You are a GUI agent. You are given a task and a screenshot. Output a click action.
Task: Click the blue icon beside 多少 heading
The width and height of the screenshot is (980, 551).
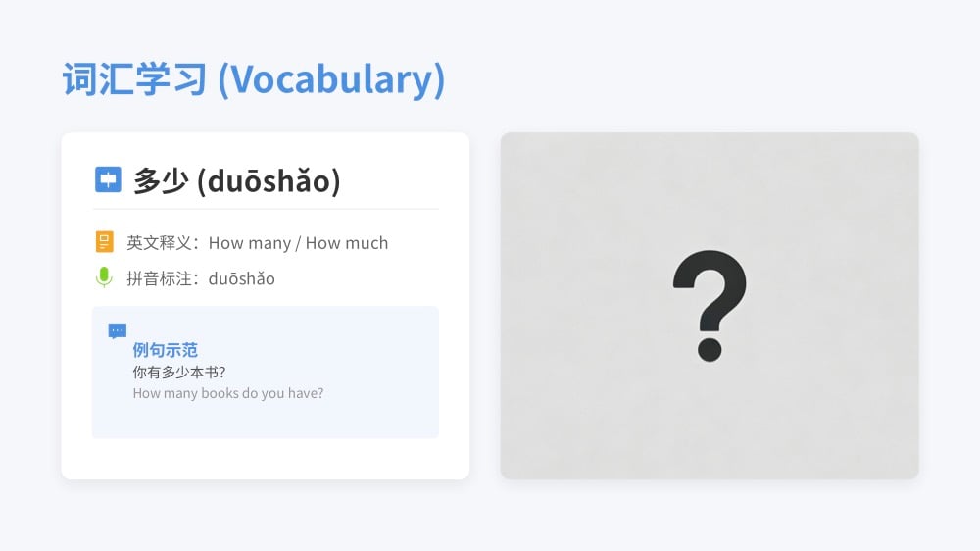click(108, 180)
